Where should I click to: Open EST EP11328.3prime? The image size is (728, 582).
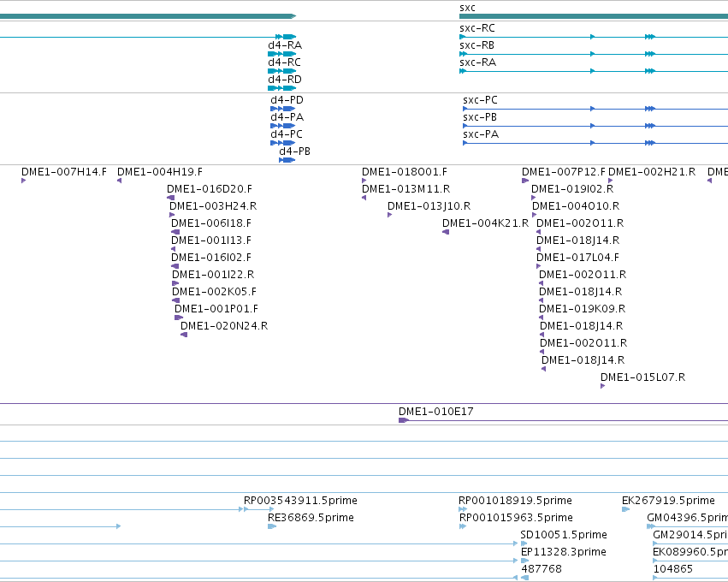click(564, 552)
